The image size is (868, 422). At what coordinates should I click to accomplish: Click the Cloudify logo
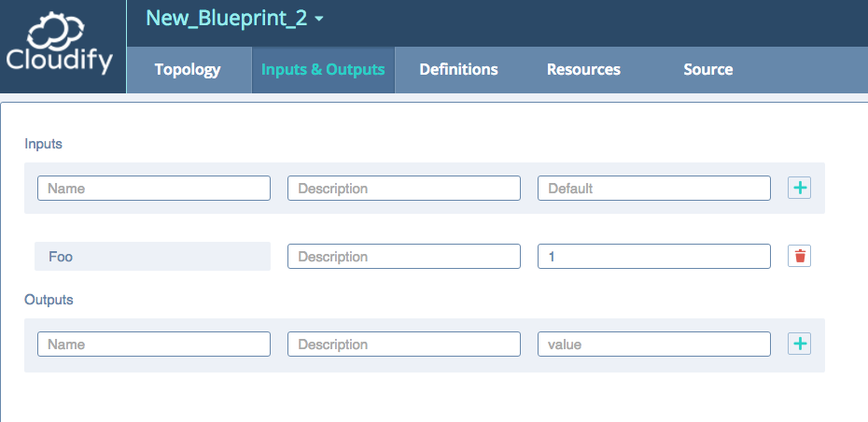59,46
